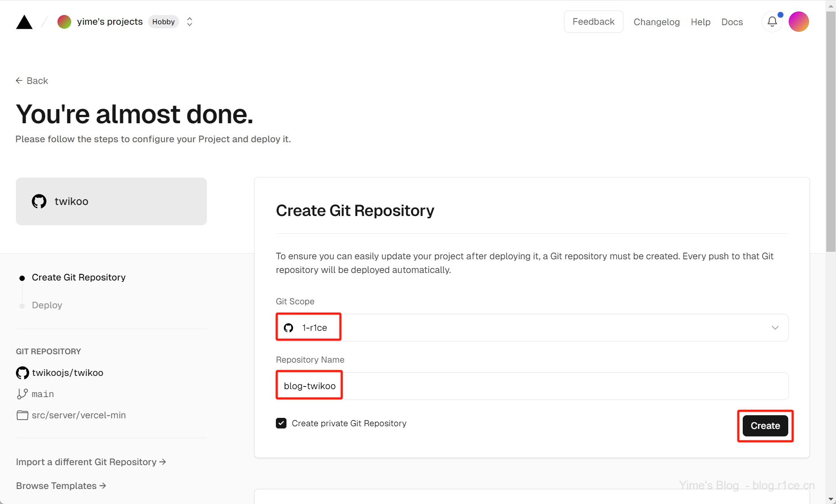Click the Feedback button
Viewport: 836px width, 504px height.
point(593,22)
